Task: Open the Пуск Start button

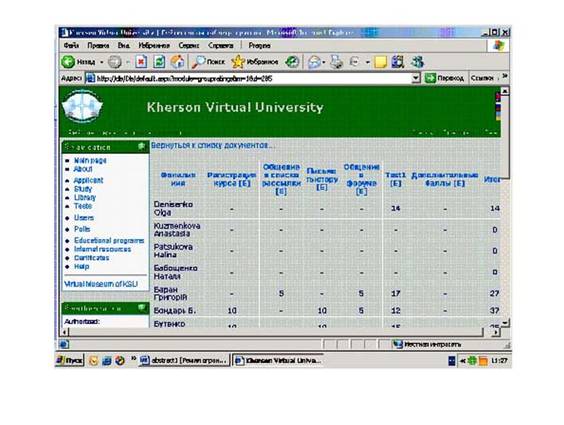Action: pyautogui.click(x=70, y=360)
